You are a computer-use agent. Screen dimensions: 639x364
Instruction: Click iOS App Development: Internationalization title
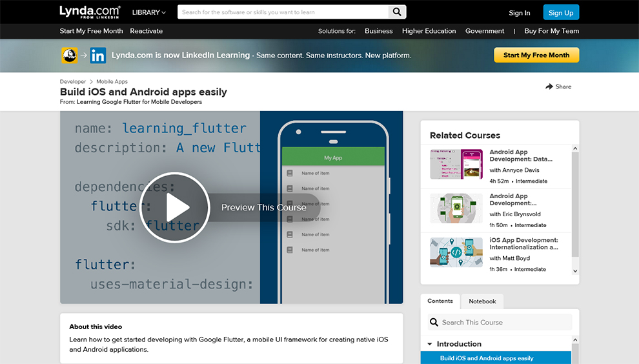point(523,243)
